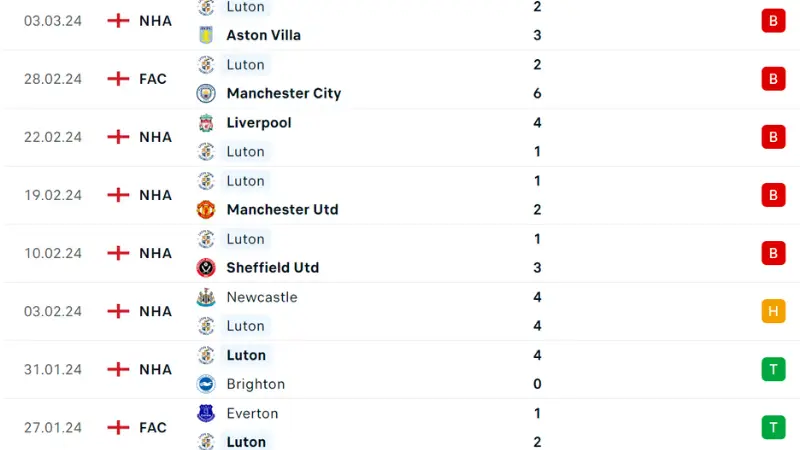The image size is (800, 450).
Task: Click orange H badge for Newcastle draw
Action: click(773, 311)
